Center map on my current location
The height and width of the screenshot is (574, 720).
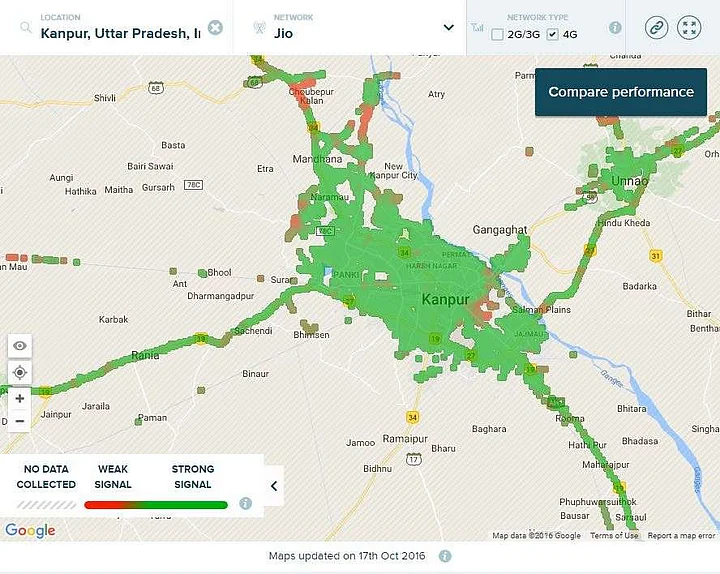point(20,373)
